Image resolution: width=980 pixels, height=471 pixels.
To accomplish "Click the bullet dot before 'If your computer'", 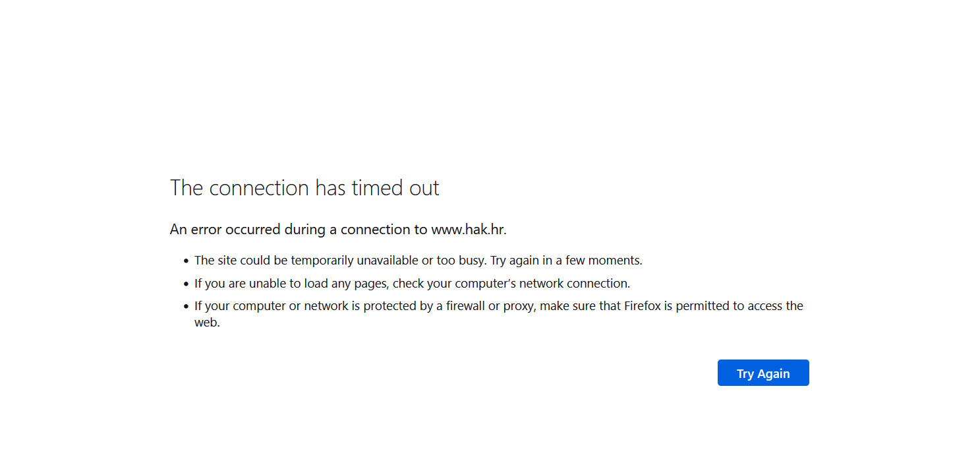I will [x=187, y=307].
